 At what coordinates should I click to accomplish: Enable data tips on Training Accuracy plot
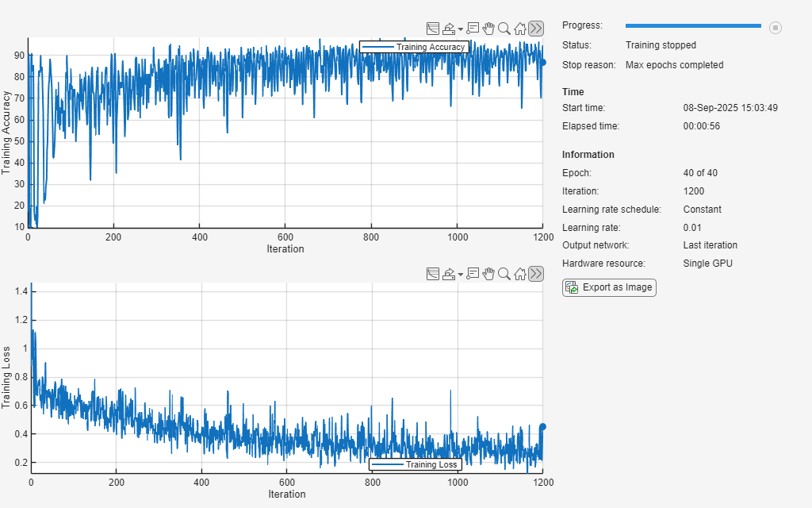pyautogui.click(x=473, y=29)
